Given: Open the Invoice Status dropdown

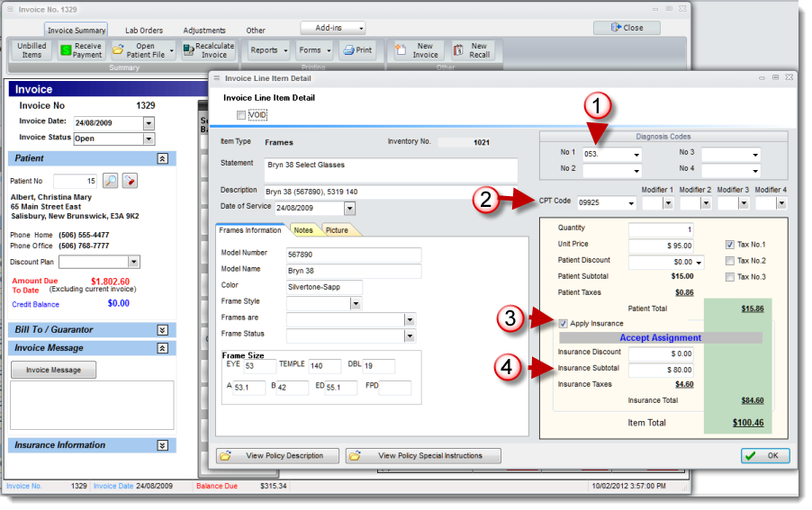Looking at the screenshot, I should tap(149, 139).
